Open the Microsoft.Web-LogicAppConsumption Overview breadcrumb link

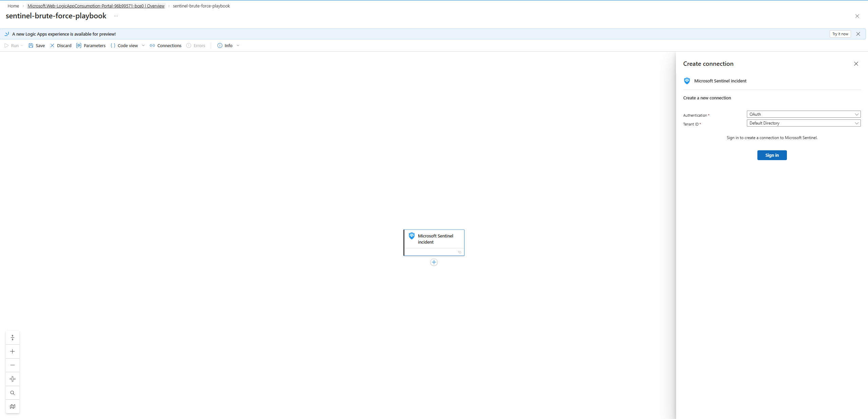coord(96,6)
